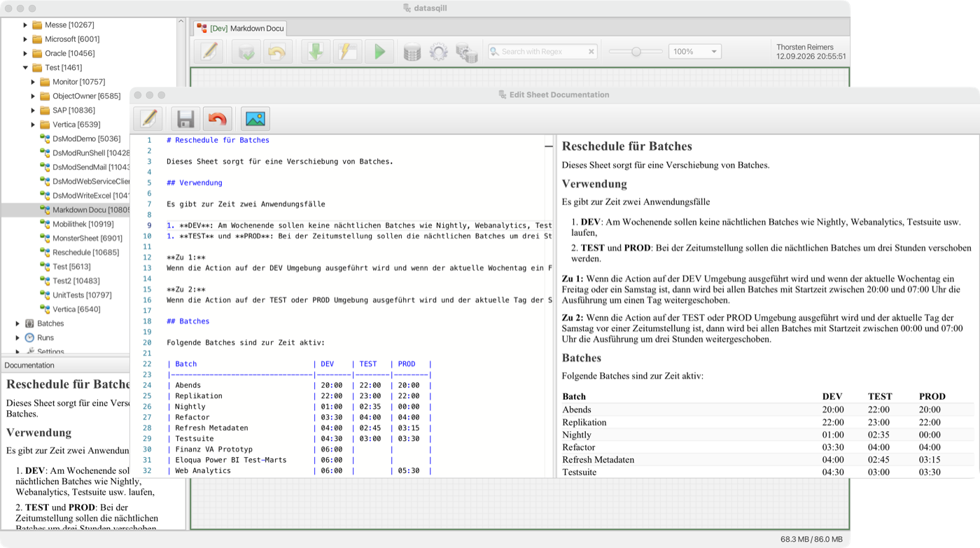The height and width of the screenshot is (548, 980).
Task: Click 'Thorsten Reimers' user label
Action: (x=805, y=47)
